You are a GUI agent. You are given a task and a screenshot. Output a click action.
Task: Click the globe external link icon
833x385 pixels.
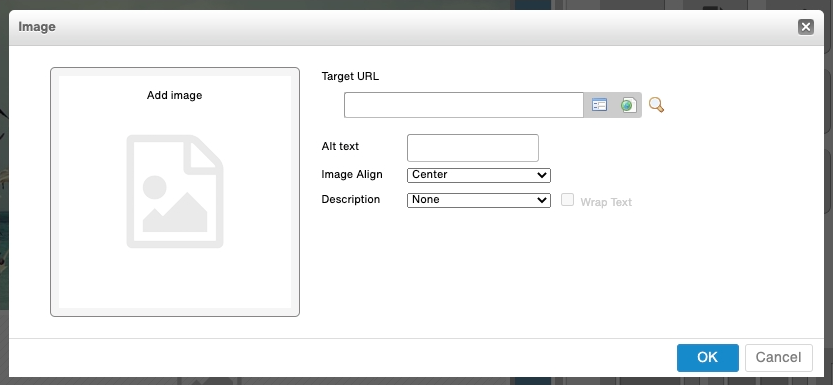pyautogui.click(x=628, y=105)
